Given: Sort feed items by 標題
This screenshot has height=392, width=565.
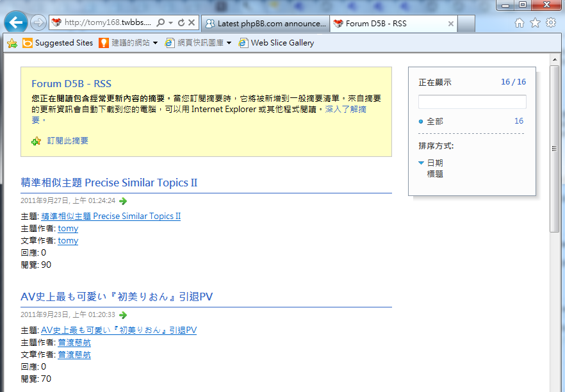Looking at the screenshot, I should coord(435,174).
